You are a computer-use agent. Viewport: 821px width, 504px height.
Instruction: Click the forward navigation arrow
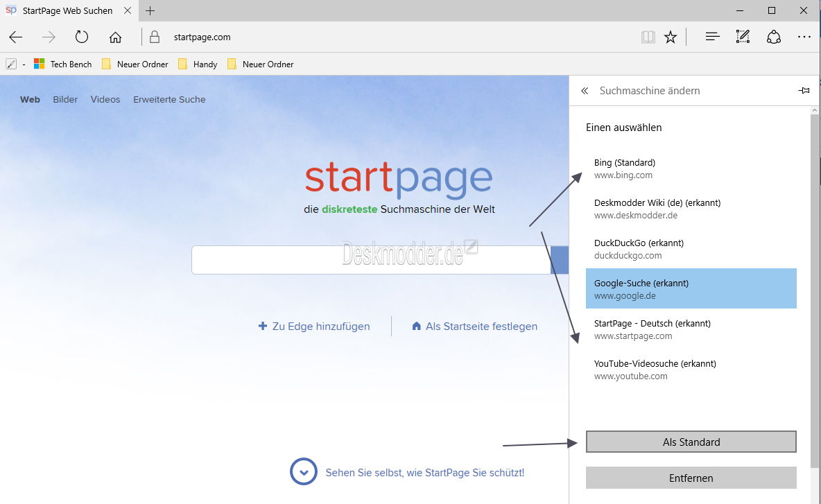(49, 37)
